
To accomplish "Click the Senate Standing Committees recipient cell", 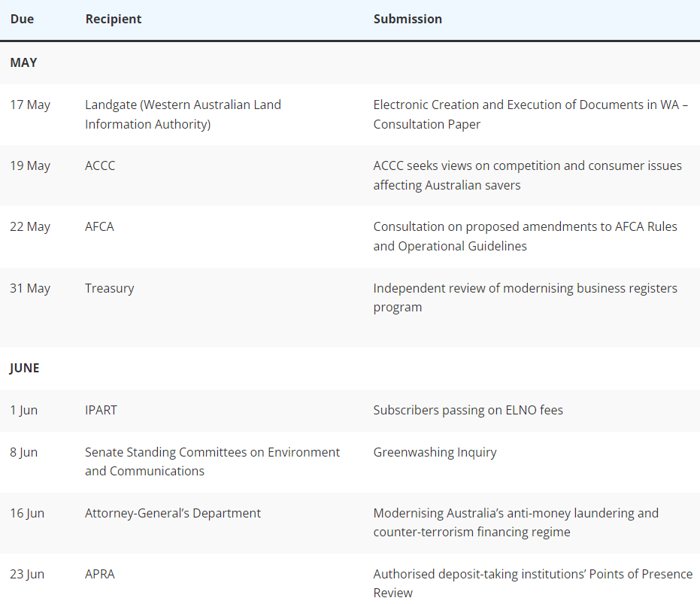I will [x=212, y=462].
